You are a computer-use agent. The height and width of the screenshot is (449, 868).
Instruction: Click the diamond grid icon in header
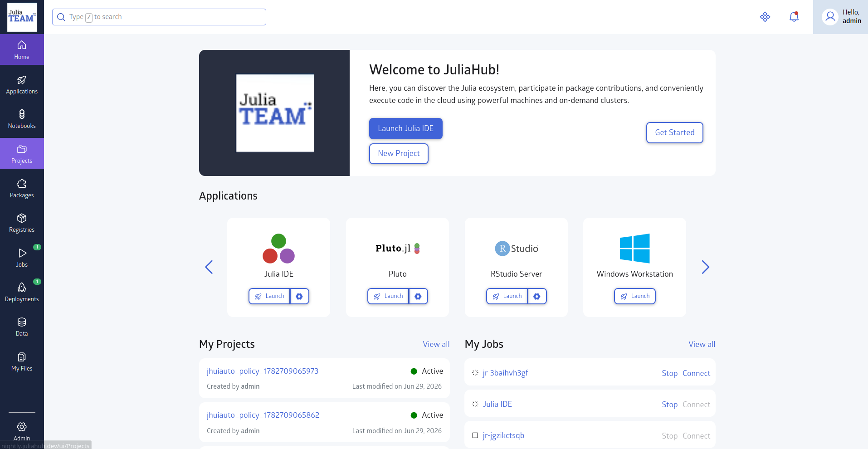pos(765,17)
